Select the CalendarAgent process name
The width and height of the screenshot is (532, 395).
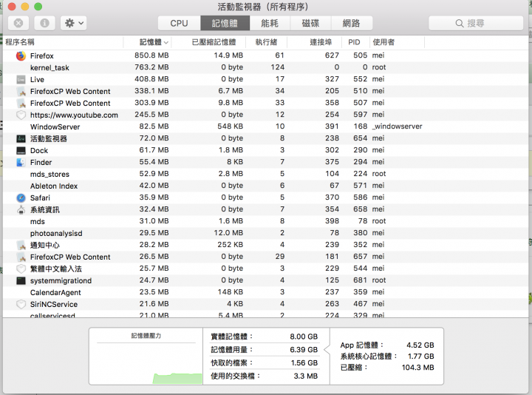55,292
